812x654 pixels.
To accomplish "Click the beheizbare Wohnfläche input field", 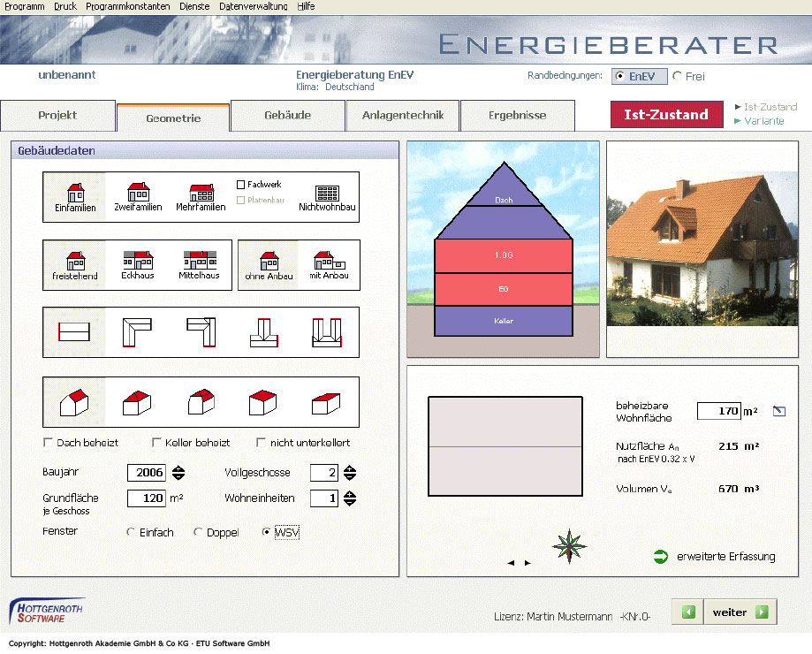I will coord(719,411).
